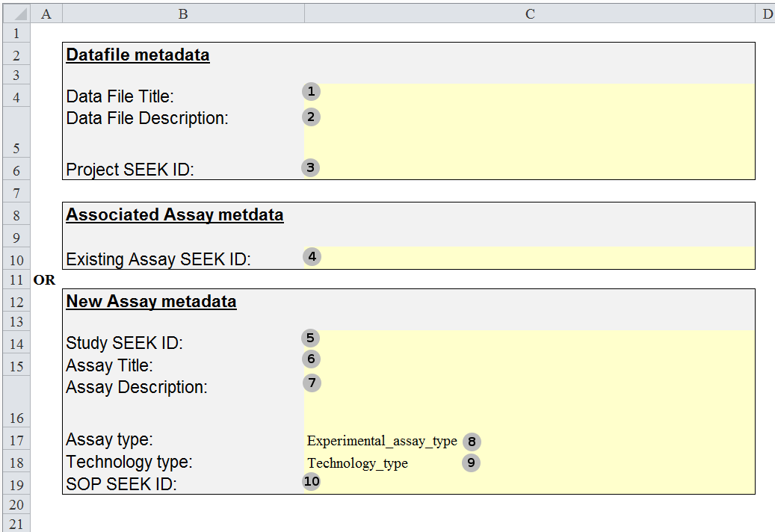775x532 pixels.
Task: Click the New Assay metadata heading
Action: click(x=151, y=301)
